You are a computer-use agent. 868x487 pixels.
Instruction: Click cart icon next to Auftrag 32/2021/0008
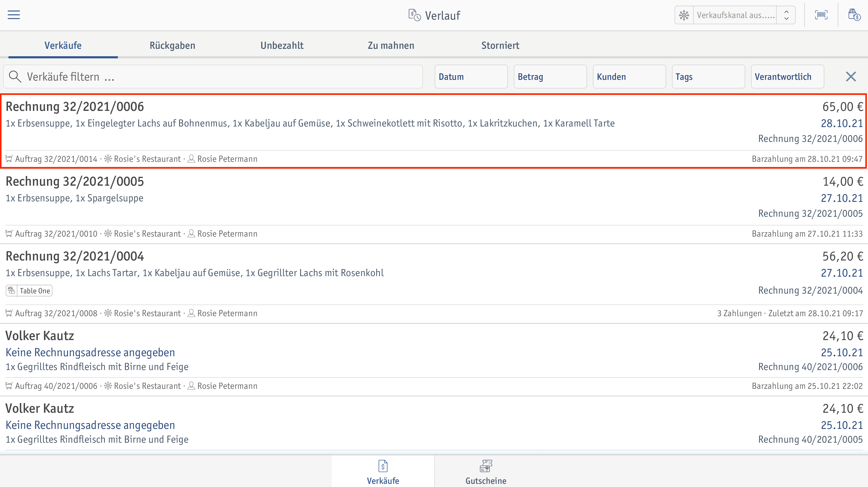9,313
